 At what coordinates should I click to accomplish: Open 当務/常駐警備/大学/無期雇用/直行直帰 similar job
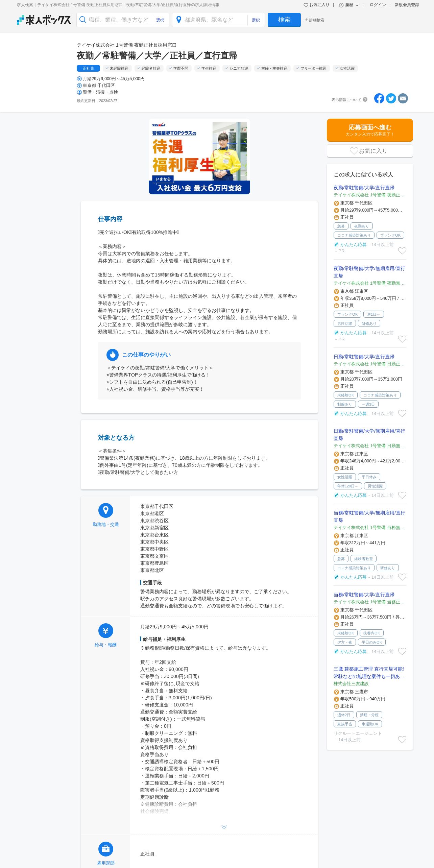pos(369,516)
